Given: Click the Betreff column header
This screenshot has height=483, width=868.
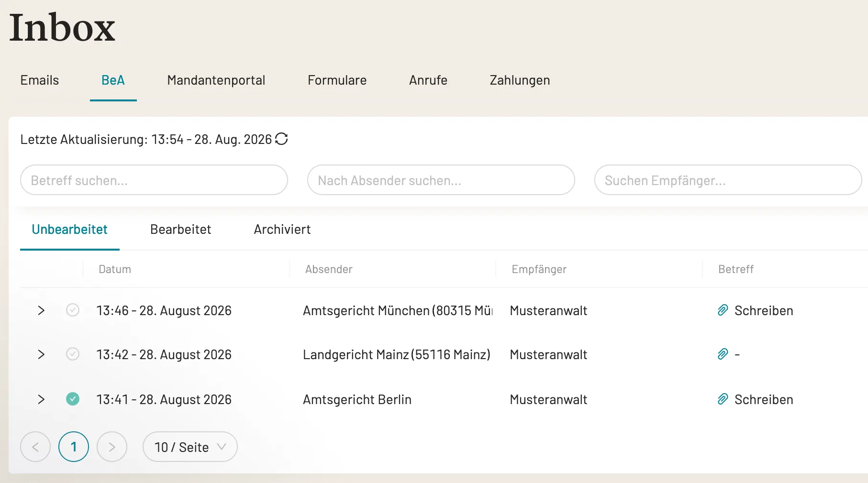Looking at the screenshot, I should [736, 269].
